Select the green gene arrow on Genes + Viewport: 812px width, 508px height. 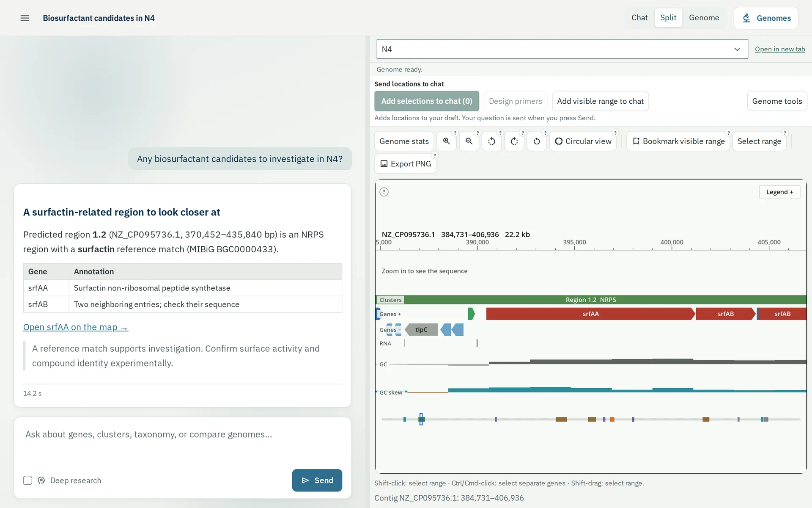(x=472, y=314)
